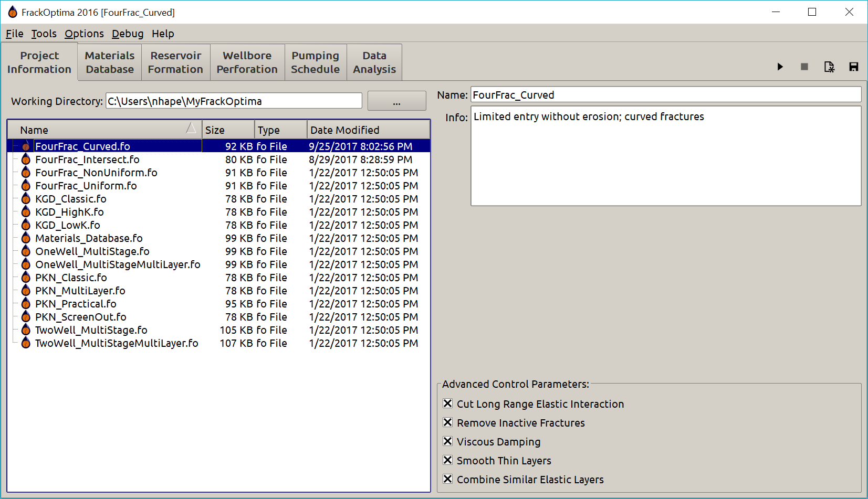Select the FourFrac_Intersect.fo file name
The width and height of the screenshot is (868, 499).
(87, 159)
